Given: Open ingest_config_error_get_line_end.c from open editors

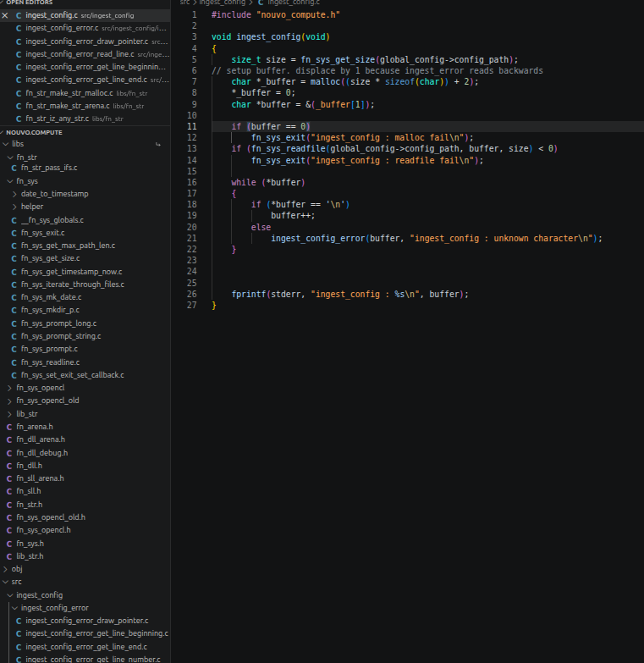Looking at the screenshot, I should click(85, 80).
